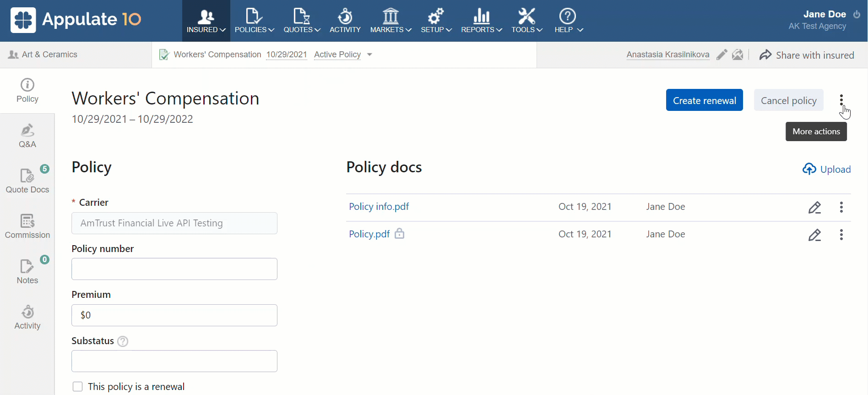Go to Commission sidebar section
The height and width of the screenshot is (395, 868).
[27, 226]
